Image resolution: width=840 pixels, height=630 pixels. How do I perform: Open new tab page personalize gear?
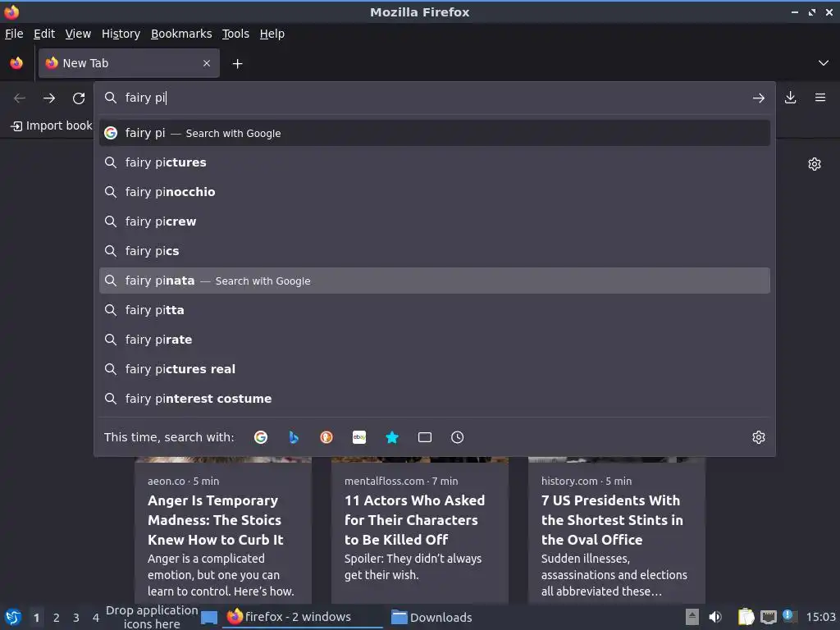coord(815,164)
